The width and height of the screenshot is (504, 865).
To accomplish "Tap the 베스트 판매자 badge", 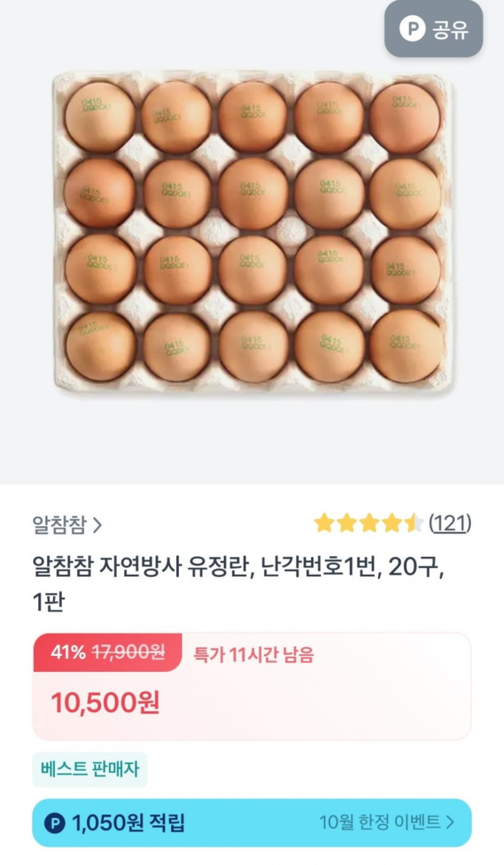I will tap(90, 769).
